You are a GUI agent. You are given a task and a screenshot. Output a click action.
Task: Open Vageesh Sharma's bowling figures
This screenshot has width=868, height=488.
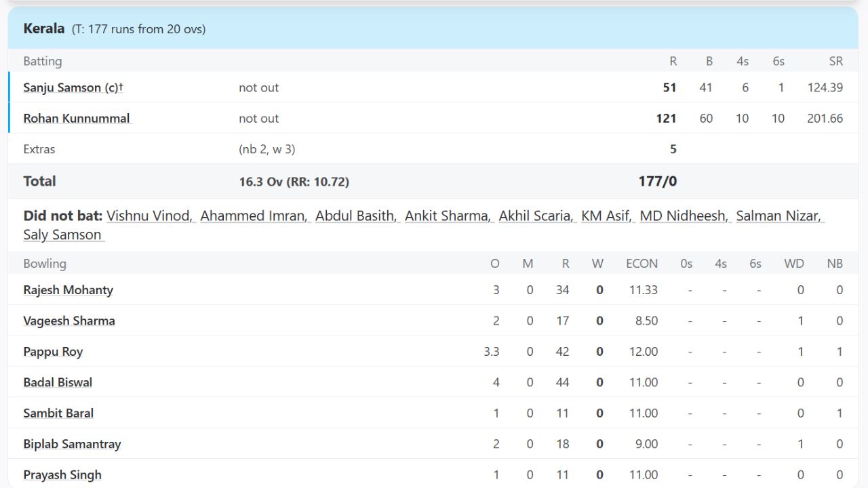click(68, 321)
